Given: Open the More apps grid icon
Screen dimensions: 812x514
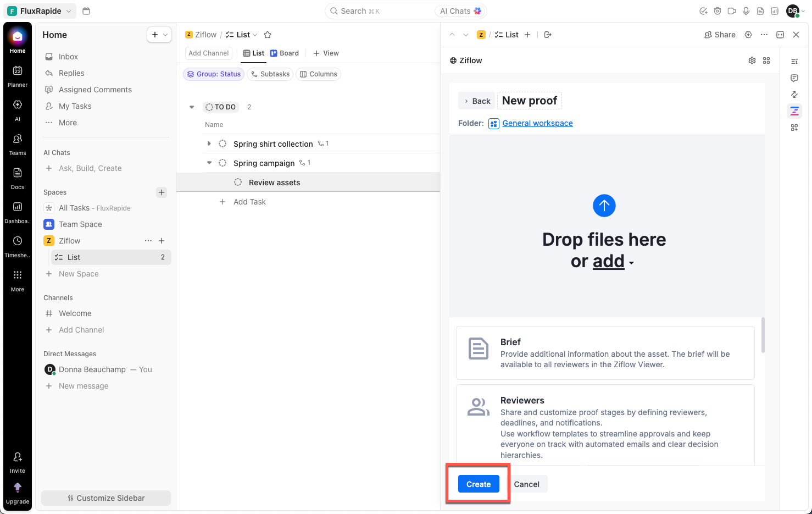Looking at the screenshot, I should tap(18, 275).
